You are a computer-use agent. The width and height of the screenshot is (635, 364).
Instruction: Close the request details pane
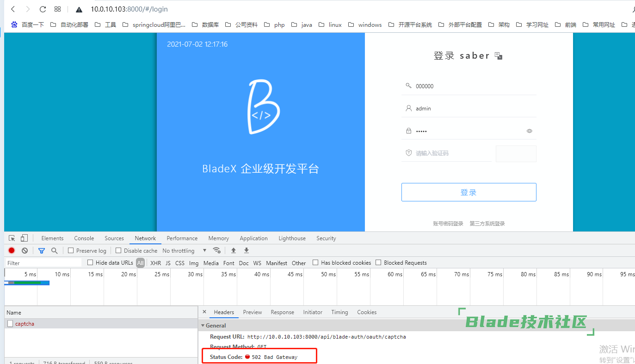click(x=204, y=312)
